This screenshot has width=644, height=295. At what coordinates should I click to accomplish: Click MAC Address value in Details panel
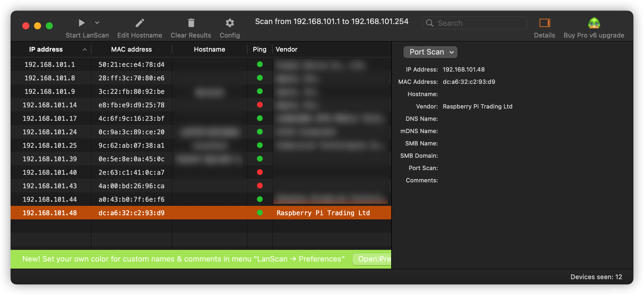pos(469,82)
